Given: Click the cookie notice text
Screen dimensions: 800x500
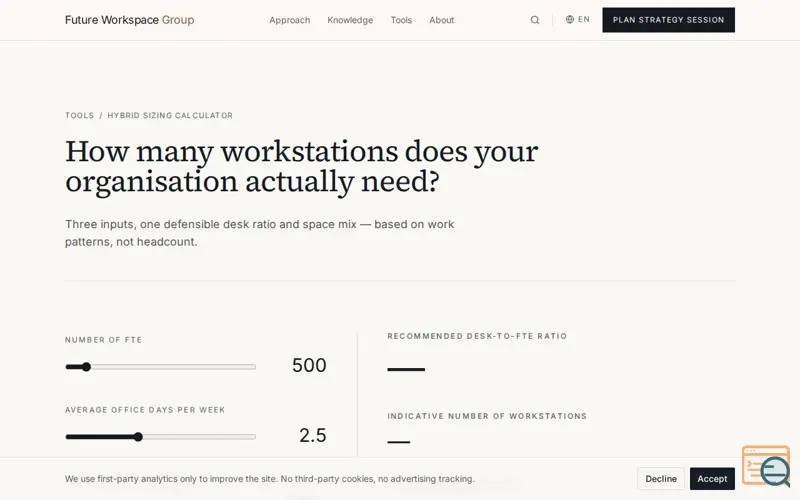Looking at the screenshot, I should click(x=269, y=479).
